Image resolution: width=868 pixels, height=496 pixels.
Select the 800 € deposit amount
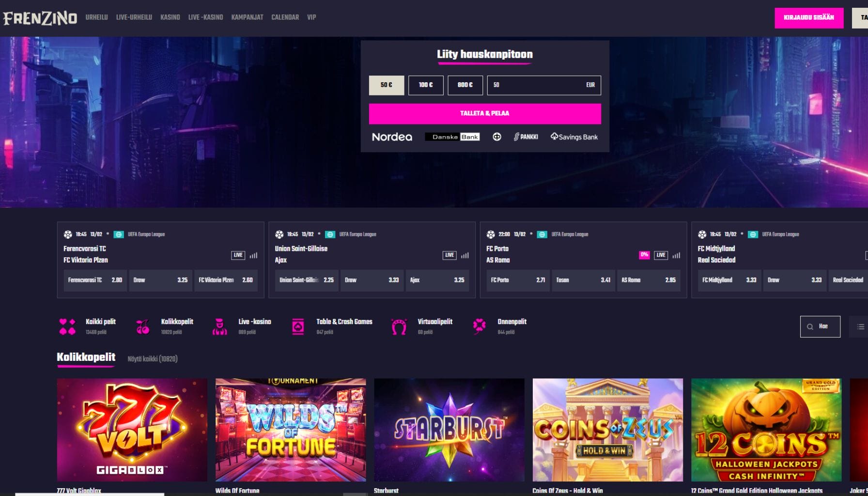pos(465,85)
